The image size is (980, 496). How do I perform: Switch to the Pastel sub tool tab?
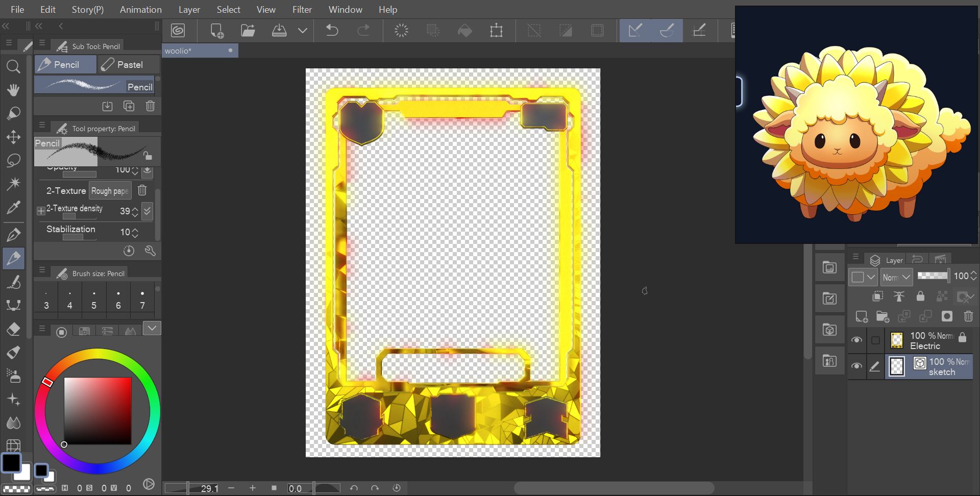tap(129, 64)
